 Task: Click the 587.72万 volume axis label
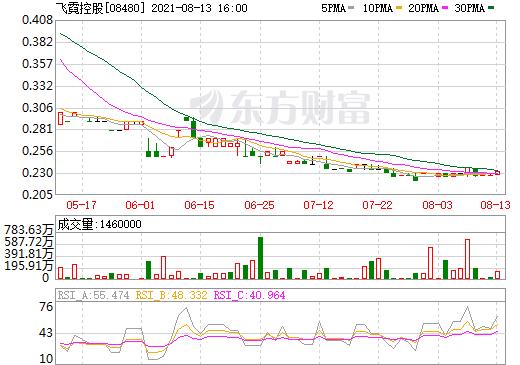click(29, 242)
